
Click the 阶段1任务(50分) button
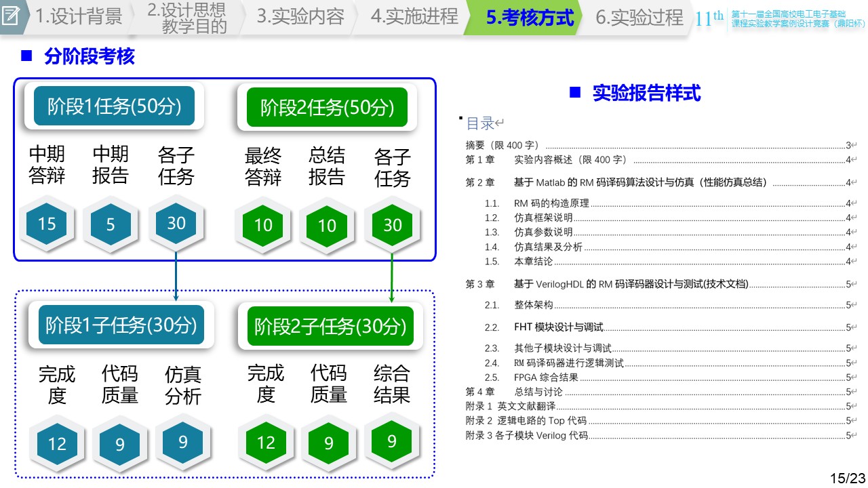(x=115, y=106)
